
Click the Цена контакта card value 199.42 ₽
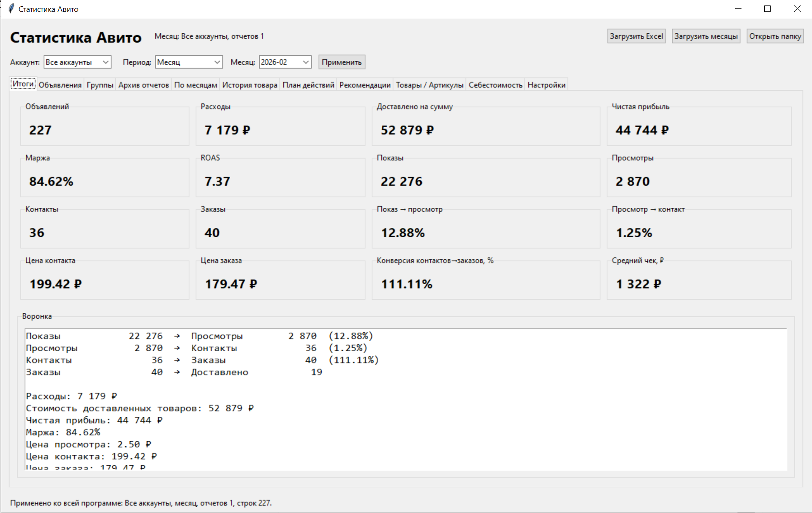click(55, 284)
